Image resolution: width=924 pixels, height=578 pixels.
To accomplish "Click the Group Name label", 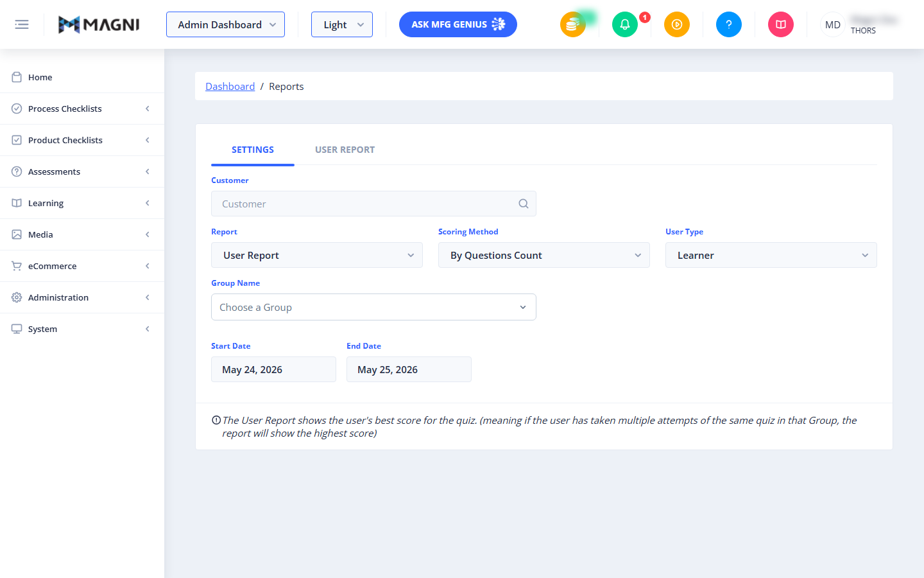I will [x=235, y=283].
